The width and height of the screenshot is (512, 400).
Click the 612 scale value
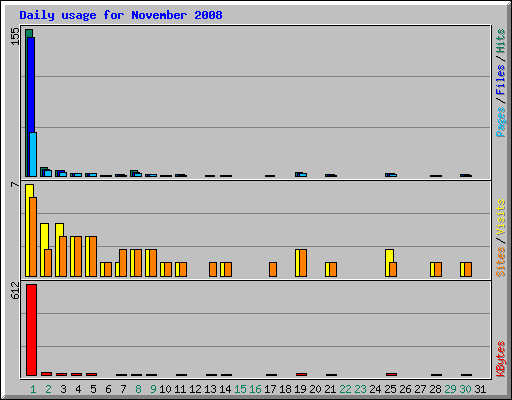pyautogui.click(x=15, y=290)
